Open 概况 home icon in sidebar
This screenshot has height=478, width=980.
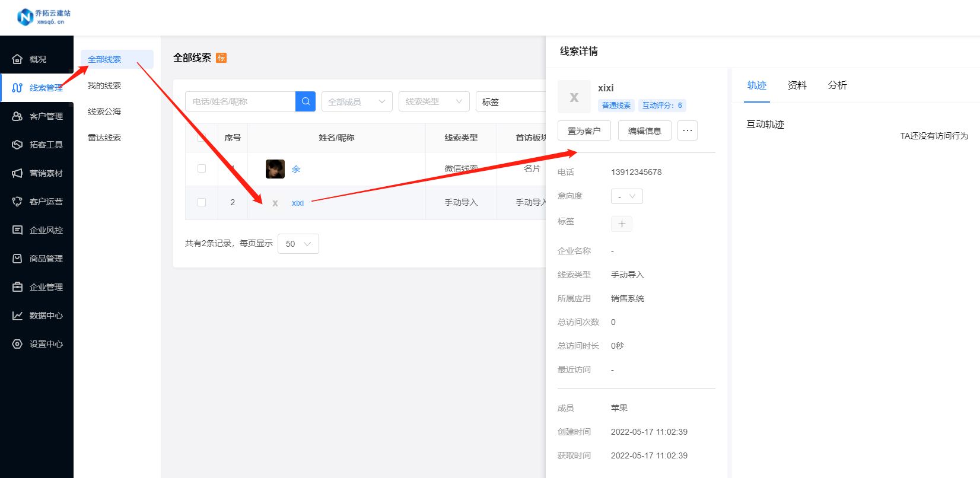[17, 59]
